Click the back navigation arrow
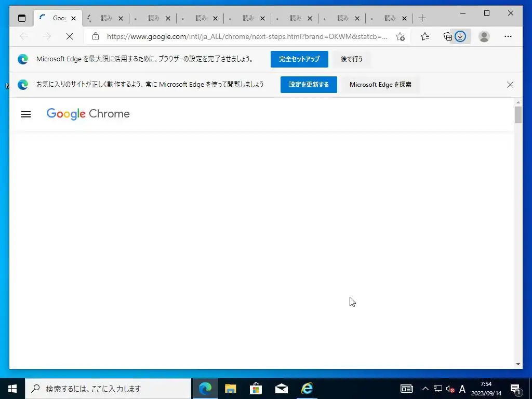532x399 pixels. point(24,36)
